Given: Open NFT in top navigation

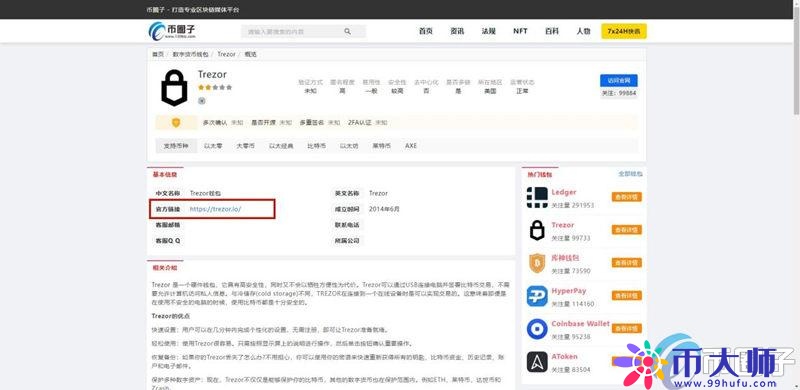Looking at the screenshot, I should pos(520,31).
